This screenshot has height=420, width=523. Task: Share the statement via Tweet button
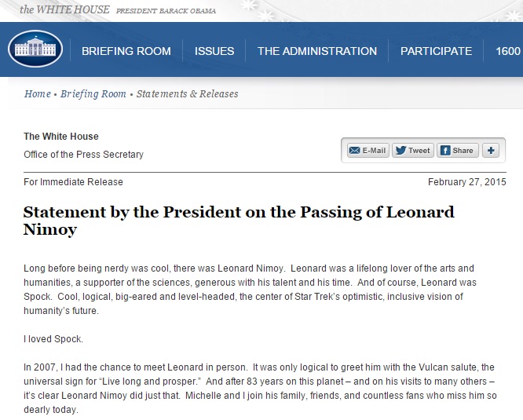point(412,150)
